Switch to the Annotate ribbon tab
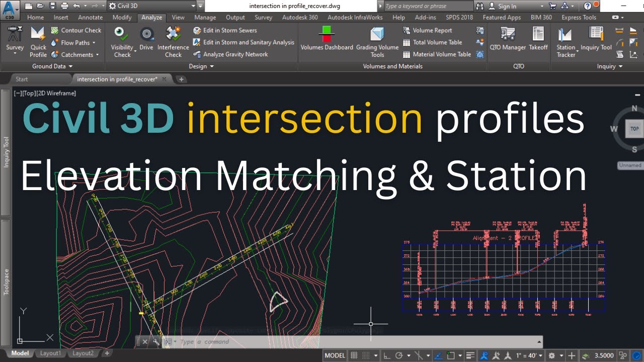 [x=90, y=17]
